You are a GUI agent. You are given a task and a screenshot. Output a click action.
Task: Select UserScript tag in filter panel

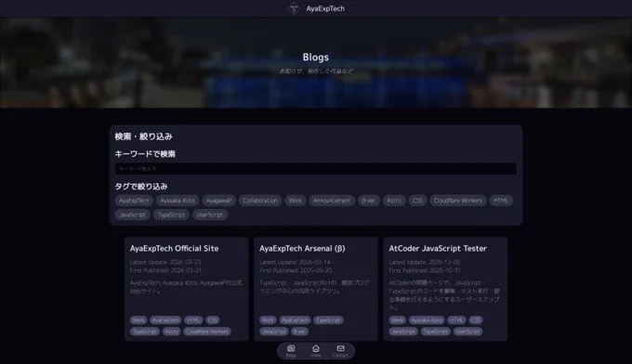(210, 214)
